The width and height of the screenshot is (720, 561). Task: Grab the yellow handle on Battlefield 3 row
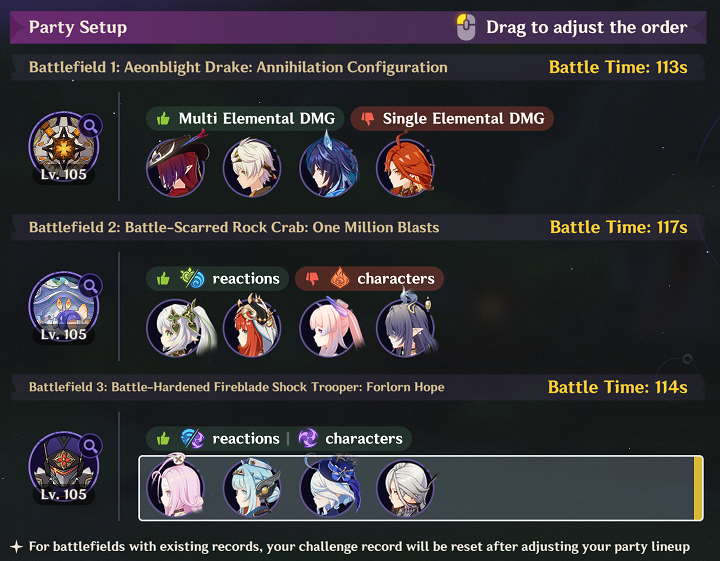pos(698,488)
